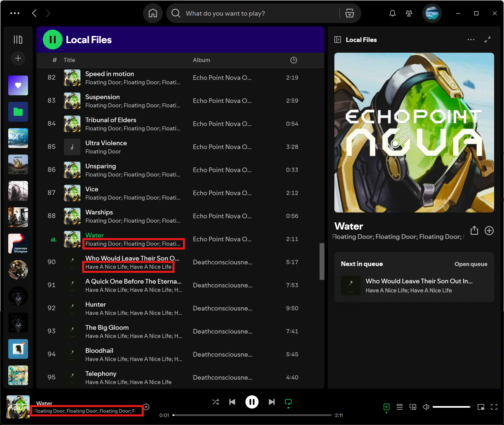Add Water to Liked Songs in panel
Screen dimensions: 504x425
(x=489, y=230)
